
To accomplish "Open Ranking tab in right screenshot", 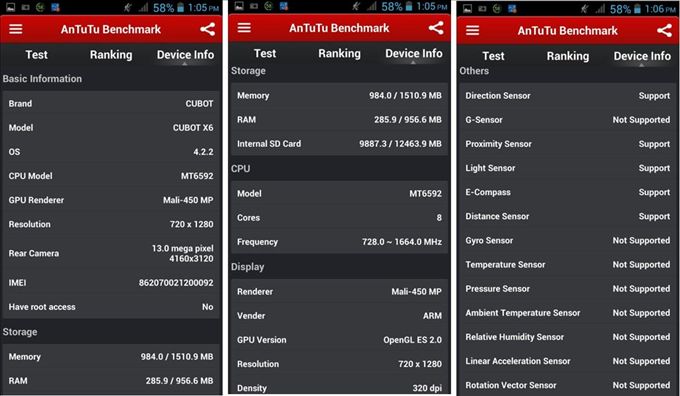I will (568, 56).
